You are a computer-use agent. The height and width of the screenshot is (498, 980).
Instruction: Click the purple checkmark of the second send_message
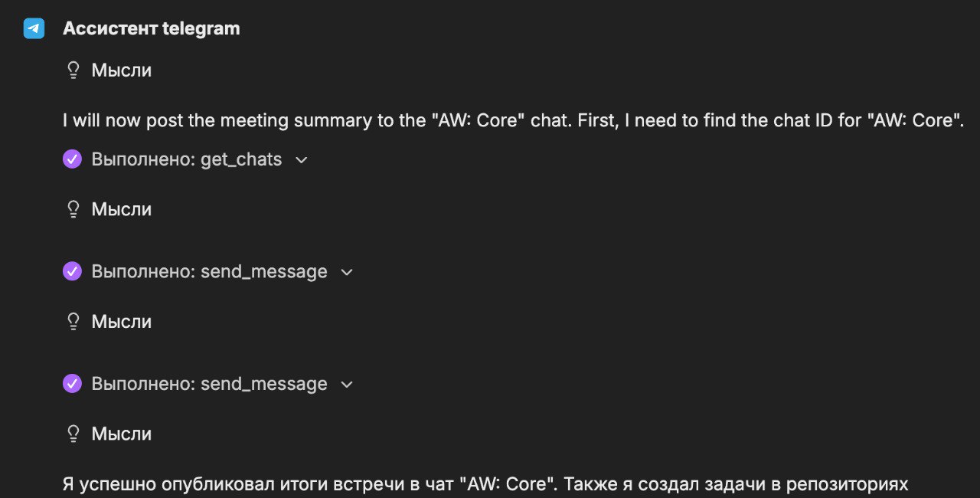tap(72, 384)
